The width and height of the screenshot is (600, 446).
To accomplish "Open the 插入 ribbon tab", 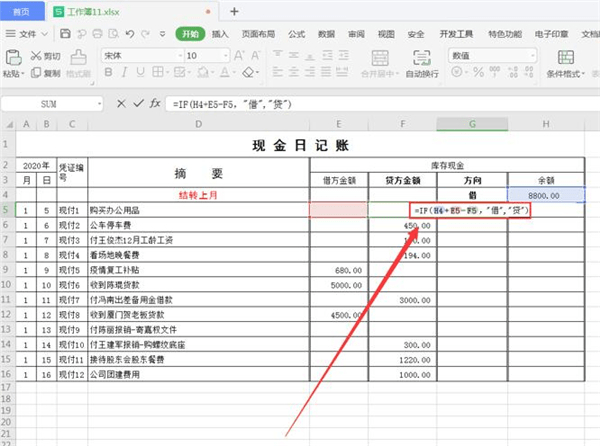I will point(220,34).
